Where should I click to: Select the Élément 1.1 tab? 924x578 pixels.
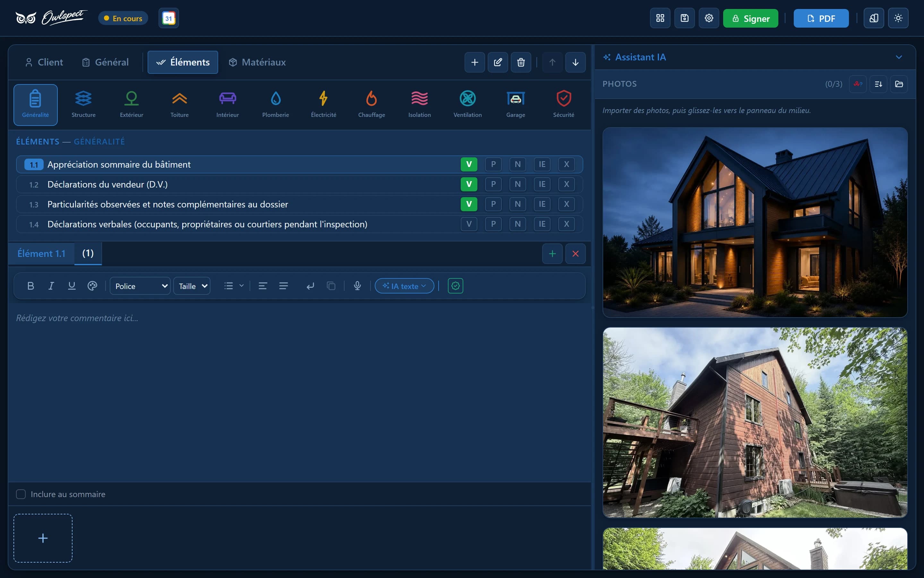(41, 253)
